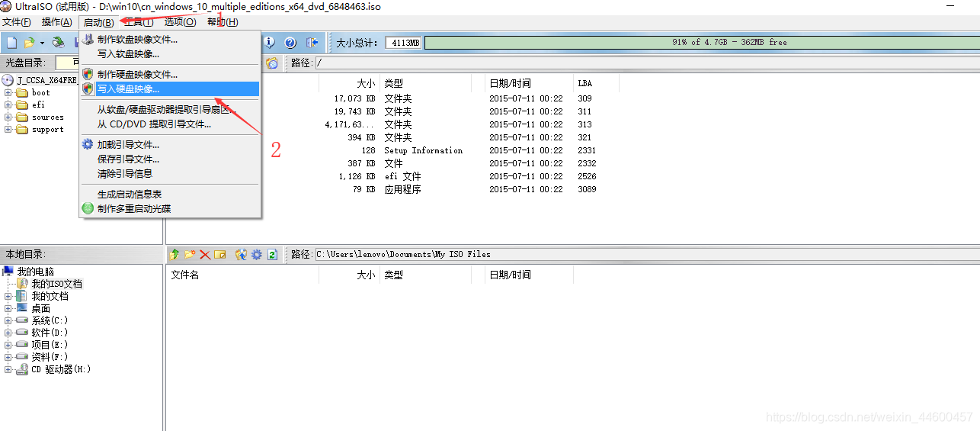Click the red X Delete icon

pos(205,254)
